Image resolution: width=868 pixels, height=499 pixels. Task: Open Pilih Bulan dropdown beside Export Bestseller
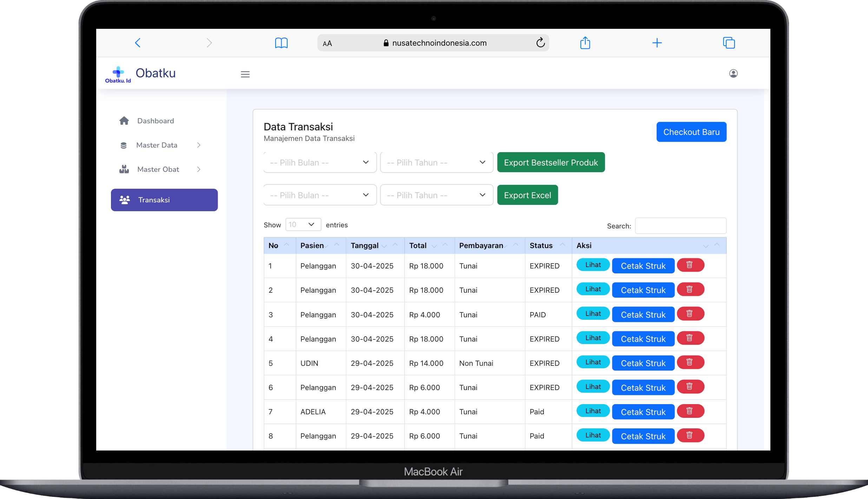[x=320, y=162]
